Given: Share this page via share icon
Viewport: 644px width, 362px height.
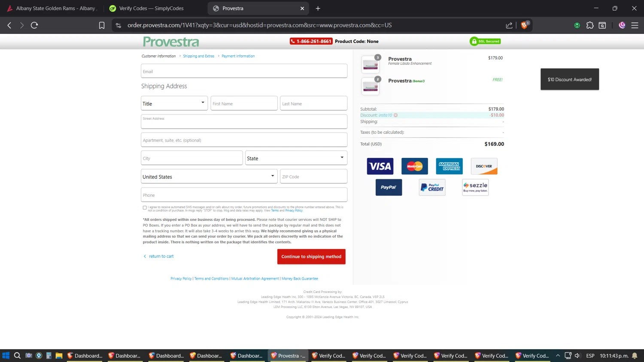Looking at the screenshot, I should [509, 25].
